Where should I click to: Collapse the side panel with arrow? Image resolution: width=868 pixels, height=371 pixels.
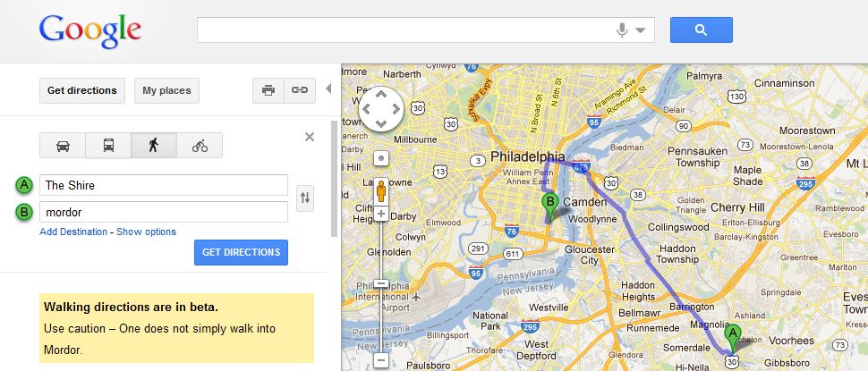[328, 89]
